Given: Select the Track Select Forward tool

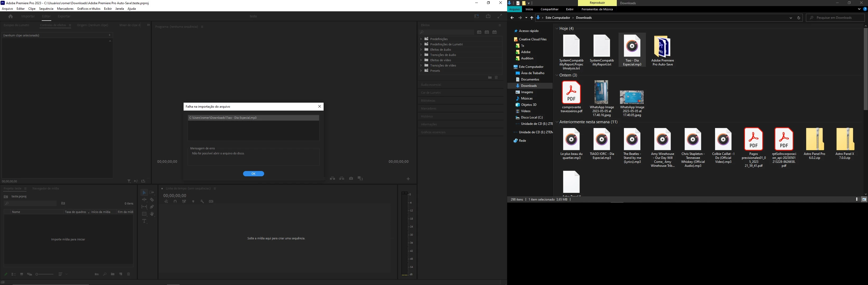Looking at the screenshot, I should [152, 192].
